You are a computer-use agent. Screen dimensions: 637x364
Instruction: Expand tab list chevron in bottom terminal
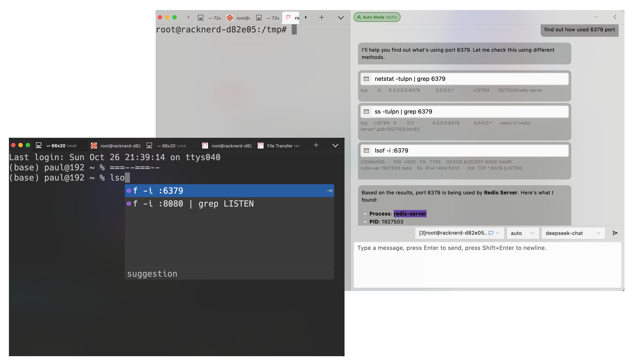click(x=335, y=145)
